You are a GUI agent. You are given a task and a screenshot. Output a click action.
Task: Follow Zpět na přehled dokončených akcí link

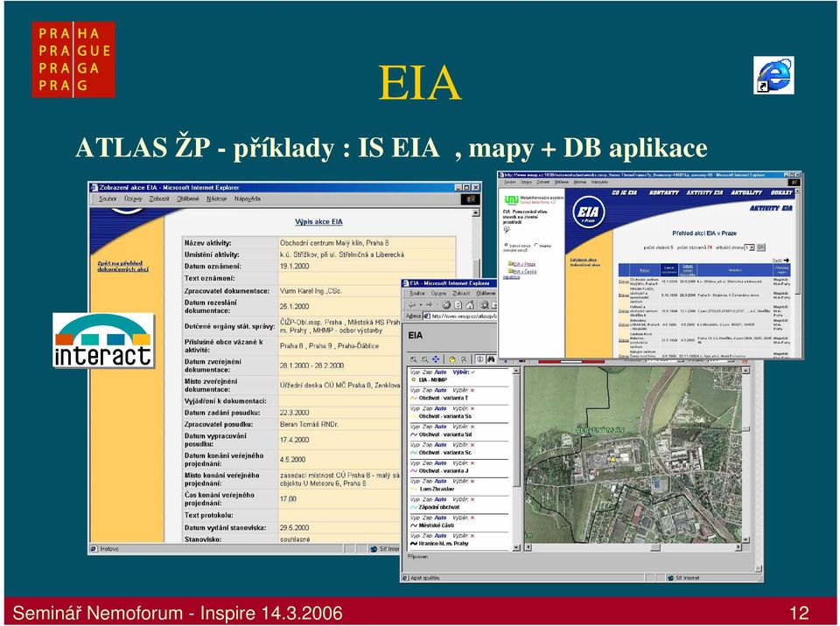tap(122, 266)
